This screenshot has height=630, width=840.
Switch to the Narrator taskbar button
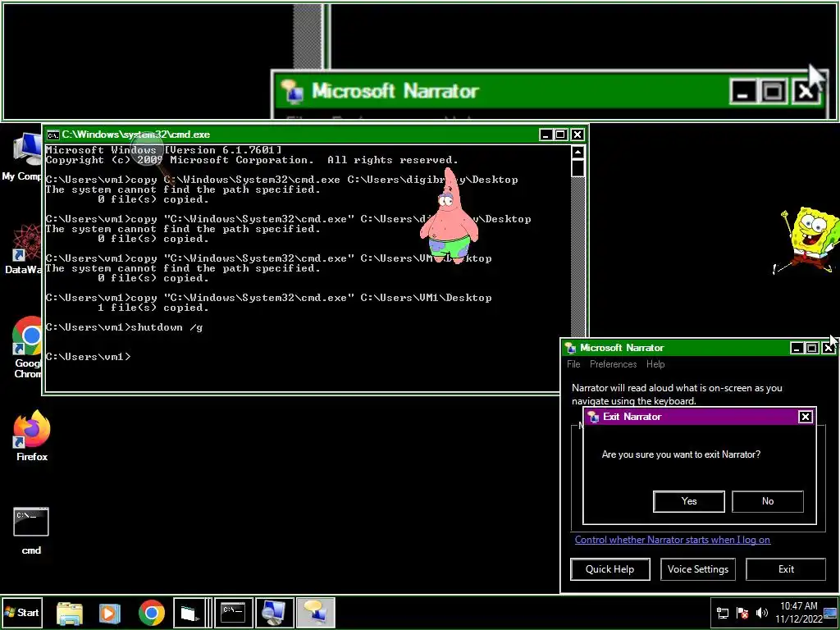(x=316, y=612)
